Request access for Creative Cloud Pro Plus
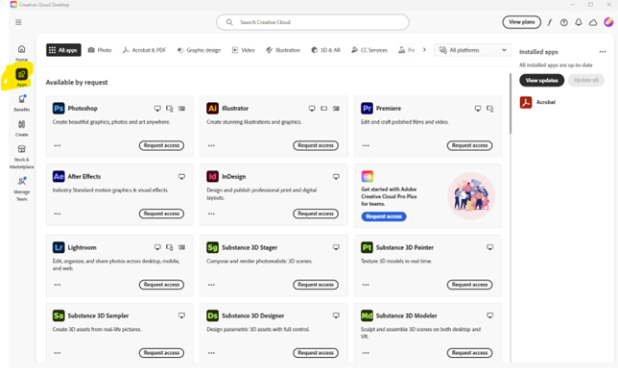618x369 pixels. (x=384, y=216)
